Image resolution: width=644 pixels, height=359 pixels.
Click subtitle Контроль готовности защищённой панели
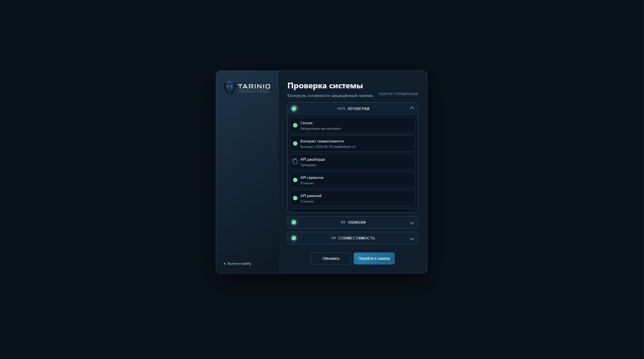click(330, 96)
